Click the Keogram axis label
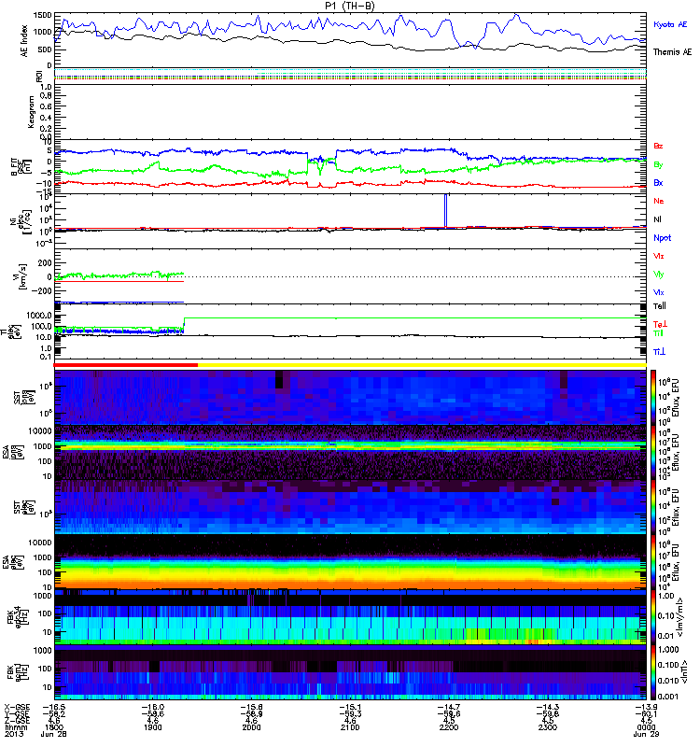This screenshot has height=747, width=700. [31, 111]
